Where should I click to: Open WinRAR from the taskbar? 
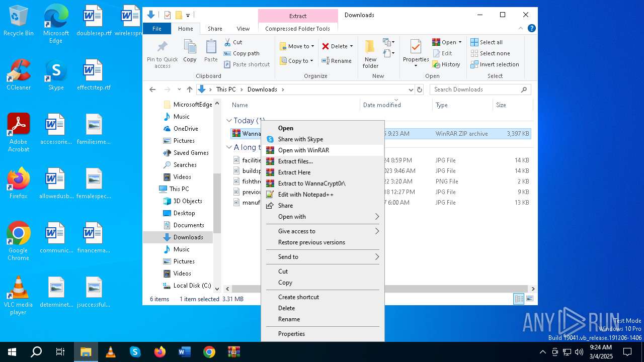click(x=233, y=352)
